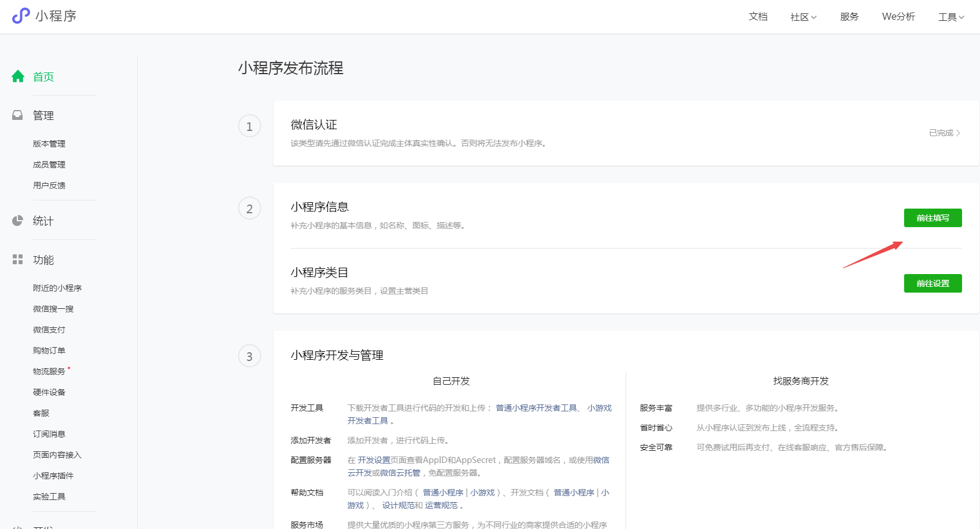Click the 自己开发 column heading
The height and width of the screenshot is (529, 980).
(451, 381)
